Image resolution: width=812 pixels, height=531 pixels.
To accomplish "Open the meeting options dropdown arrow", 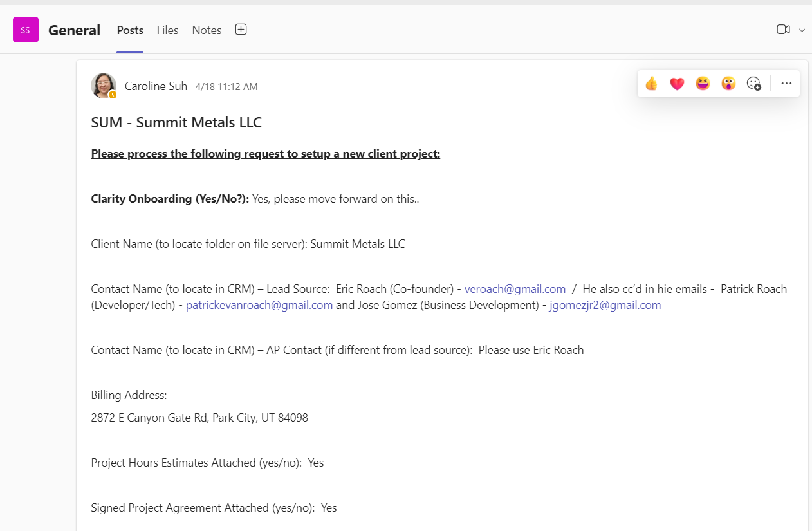I will 802,30.
